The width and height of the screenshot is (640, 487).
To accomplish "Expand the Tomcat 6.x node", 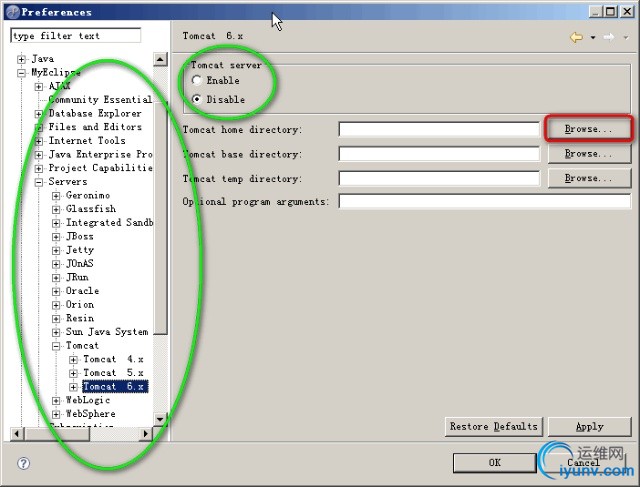I will click(x=73, y=387).
